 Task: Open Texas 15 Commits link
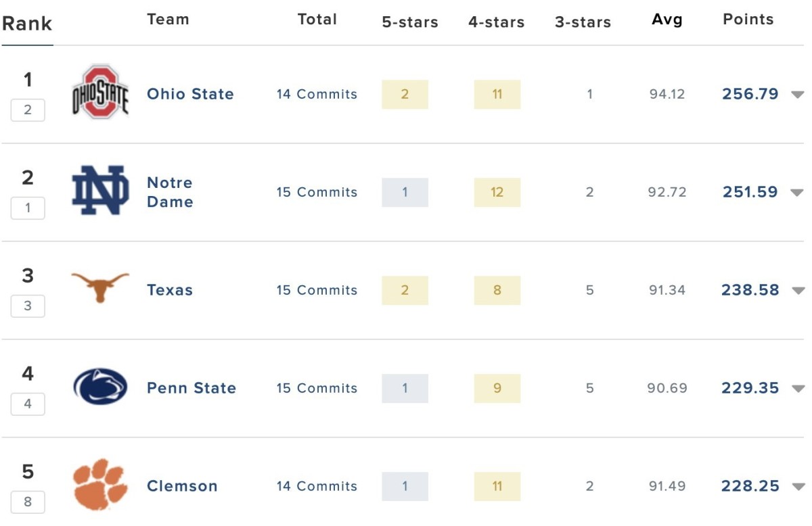click(x=317, y=290)
